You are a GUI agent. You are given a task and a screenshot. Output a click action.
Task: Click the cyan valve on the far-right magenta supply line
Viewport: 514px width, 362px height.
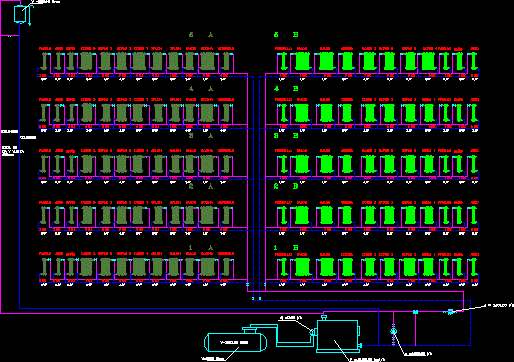450,312
